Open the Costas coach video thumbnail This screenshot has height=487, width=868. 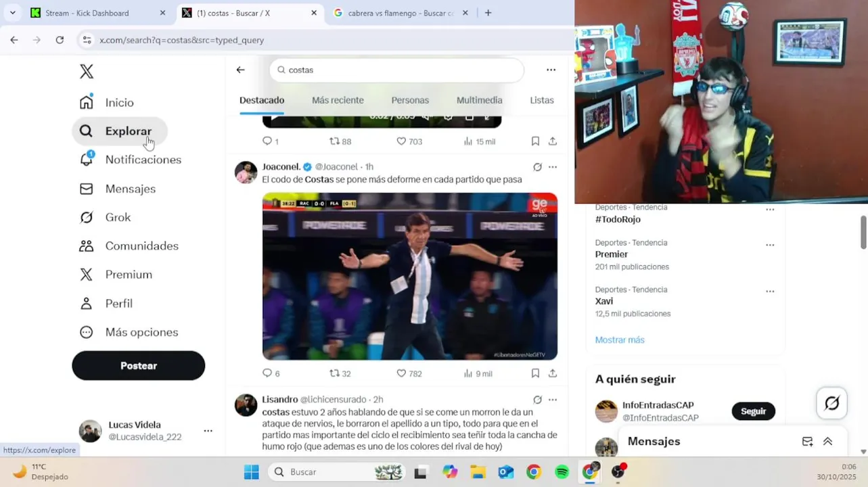point(410,276)
